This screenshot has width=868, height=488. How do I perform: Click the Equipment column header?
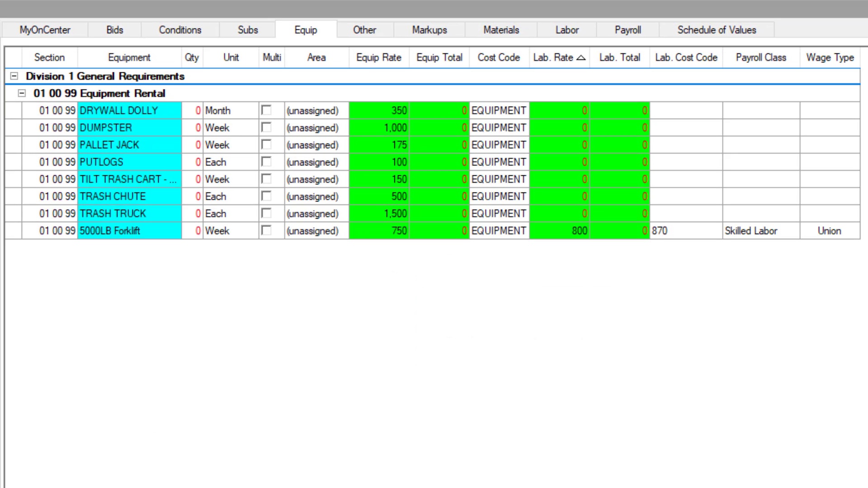coord(129,58)
